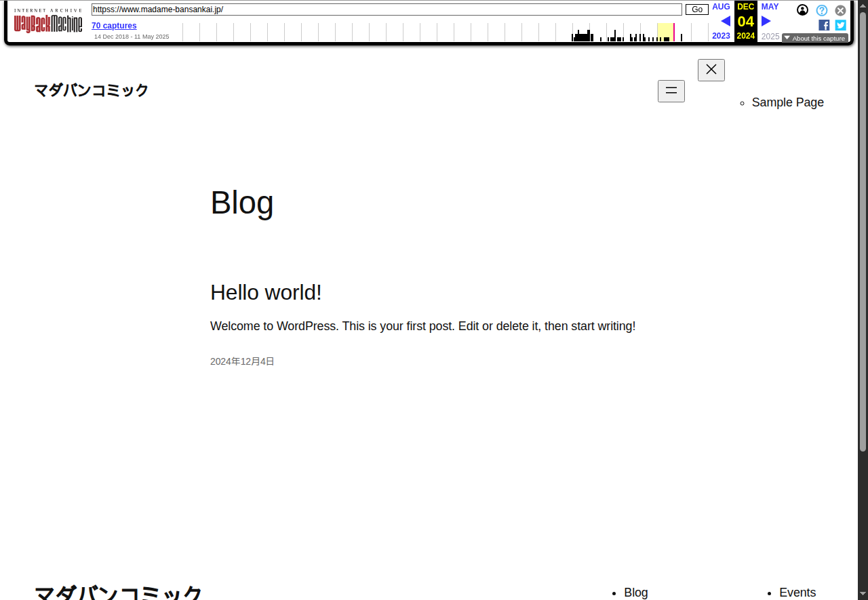Click the 70 captures link

pos(114,26)
